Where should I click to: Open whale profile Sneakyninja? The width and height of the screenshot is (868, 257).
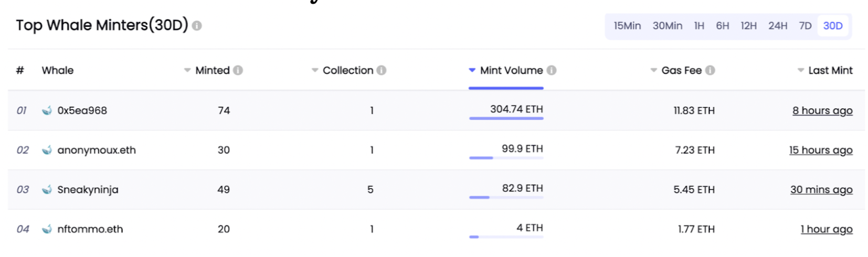[88, 190]
